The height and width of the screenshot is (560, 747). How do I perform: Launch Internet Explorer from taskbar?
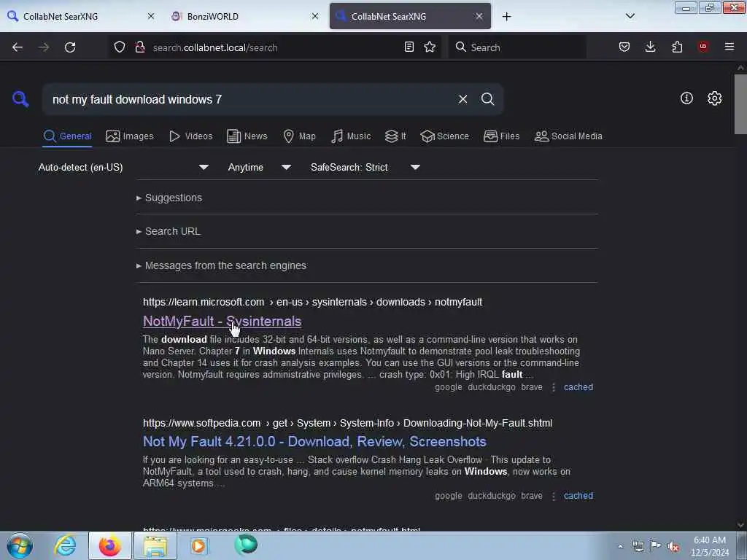[x=65, y=545]
